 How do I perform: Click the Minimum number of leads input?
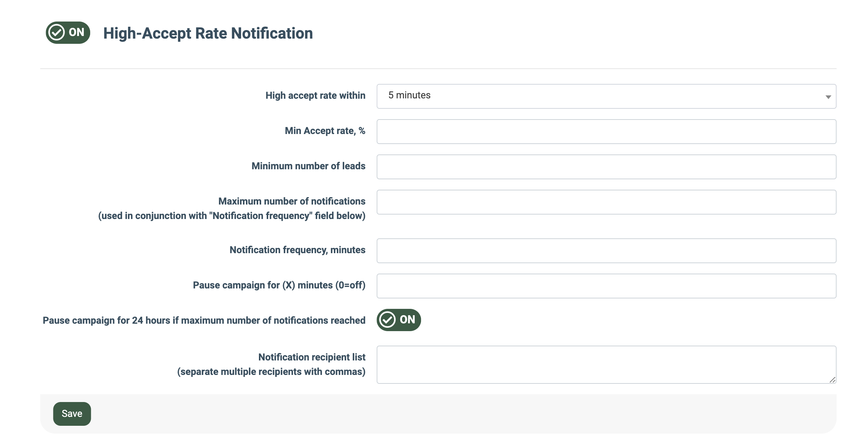coord(606,167)
